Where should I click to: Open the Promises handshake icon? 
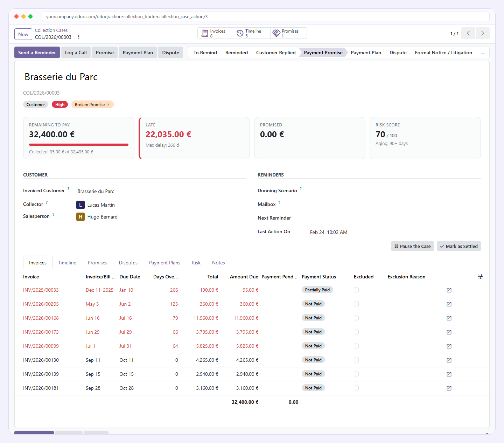tap(276, 33)
